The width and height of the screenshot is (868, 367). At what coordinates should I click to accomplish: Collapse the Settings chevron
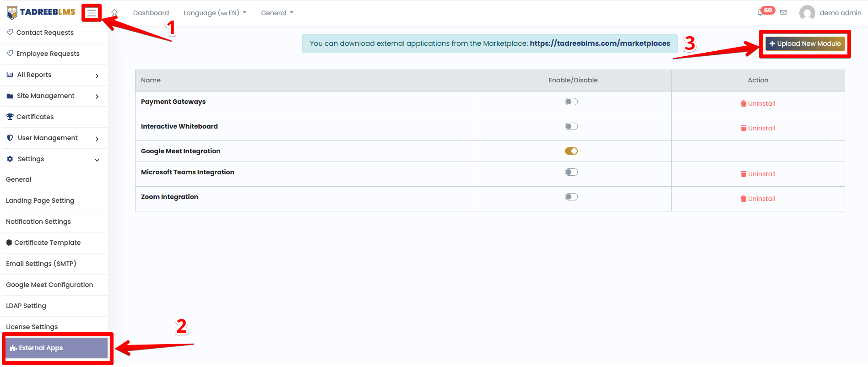[97, 160]
